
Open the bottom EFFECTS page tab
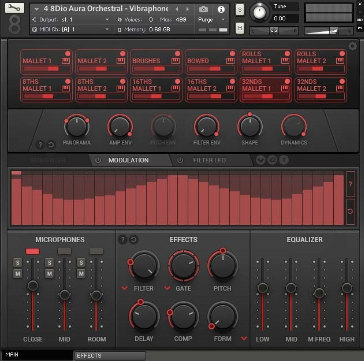(109, 356)
